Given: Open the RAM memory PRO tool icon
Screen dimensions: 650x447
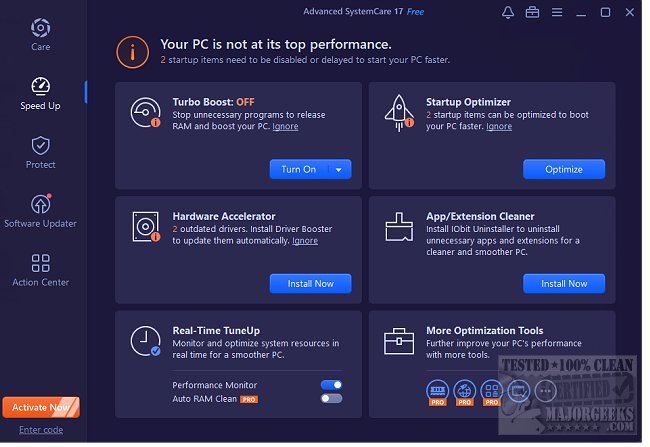Looking at the screenshot, I should coord(438,392).
